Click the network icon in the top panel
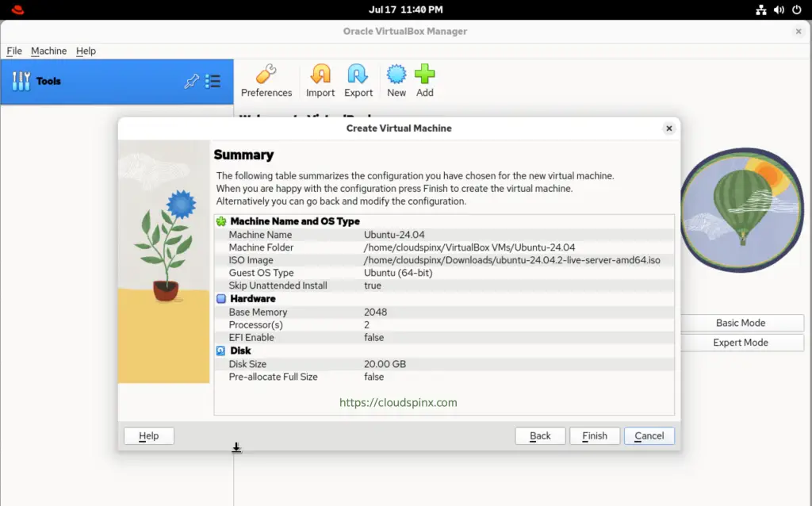The image size is (812, 506). pos(761,10)
